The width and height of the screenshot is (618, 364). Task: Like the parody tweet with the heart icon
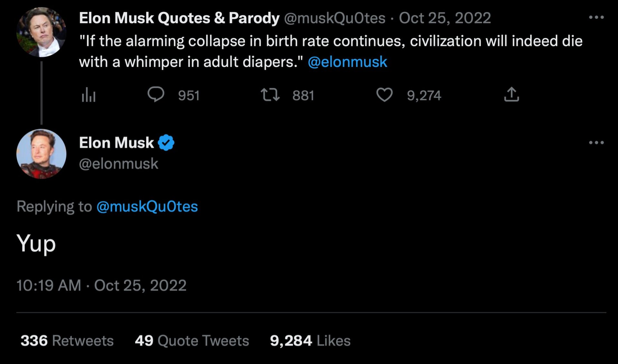pos(384,95)
